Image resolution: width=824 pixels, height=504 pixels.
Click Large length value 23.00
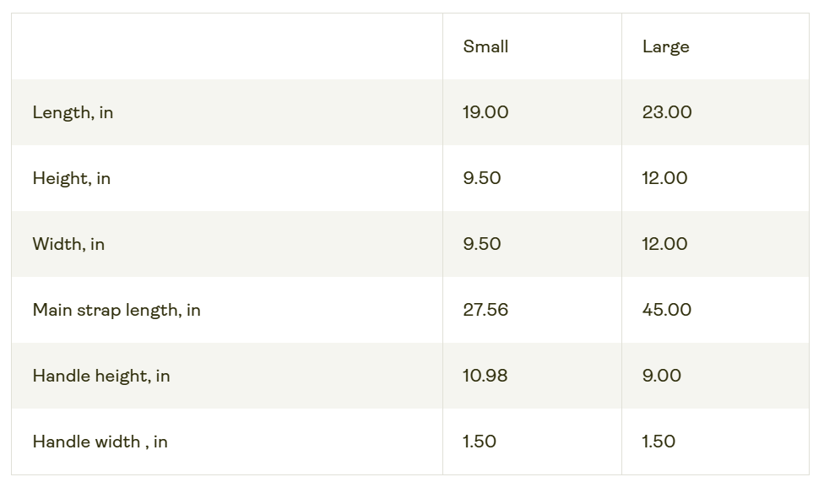[667, 112]
